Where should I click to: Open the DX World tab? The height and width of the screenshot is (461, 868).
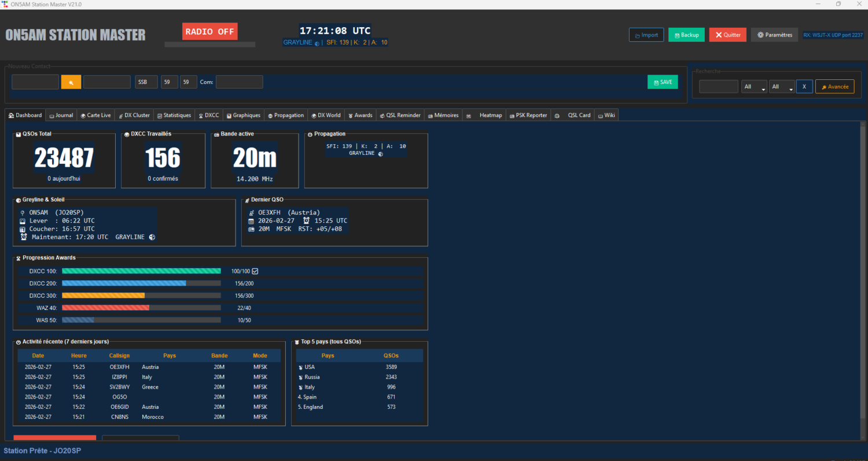click(x=326, y=115)
